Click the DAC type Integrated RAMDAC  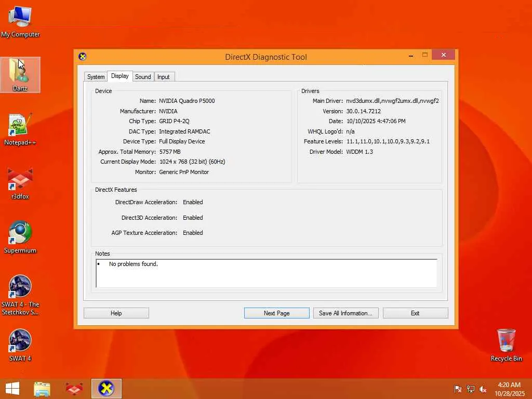184,131
